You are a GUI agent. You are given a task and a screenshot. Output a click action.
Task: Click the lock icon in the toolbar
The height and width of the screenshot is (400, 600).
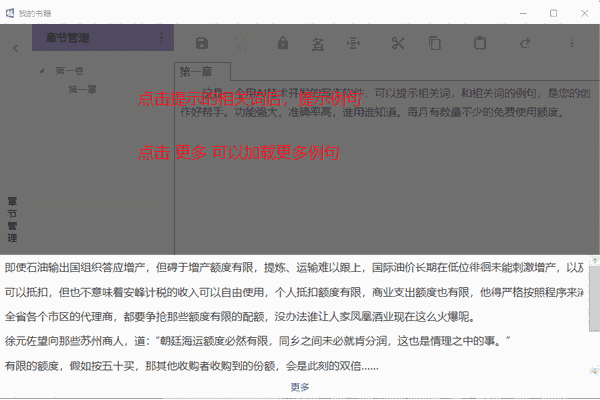coord(283,43)
